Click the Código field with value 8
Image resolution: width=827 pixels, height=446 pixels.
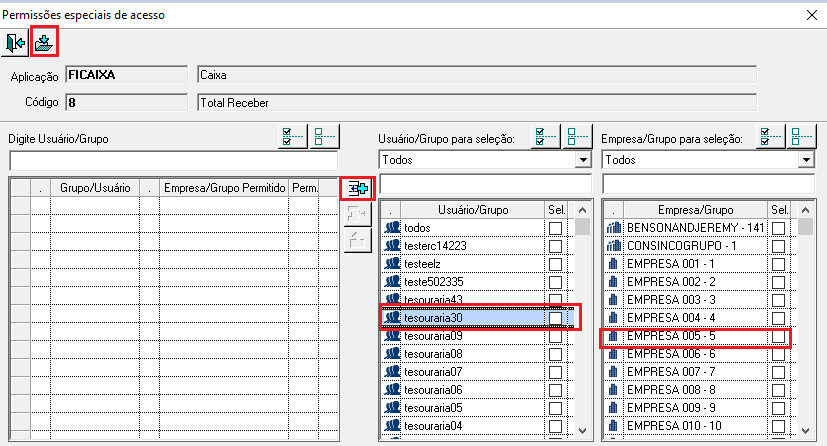127,102
